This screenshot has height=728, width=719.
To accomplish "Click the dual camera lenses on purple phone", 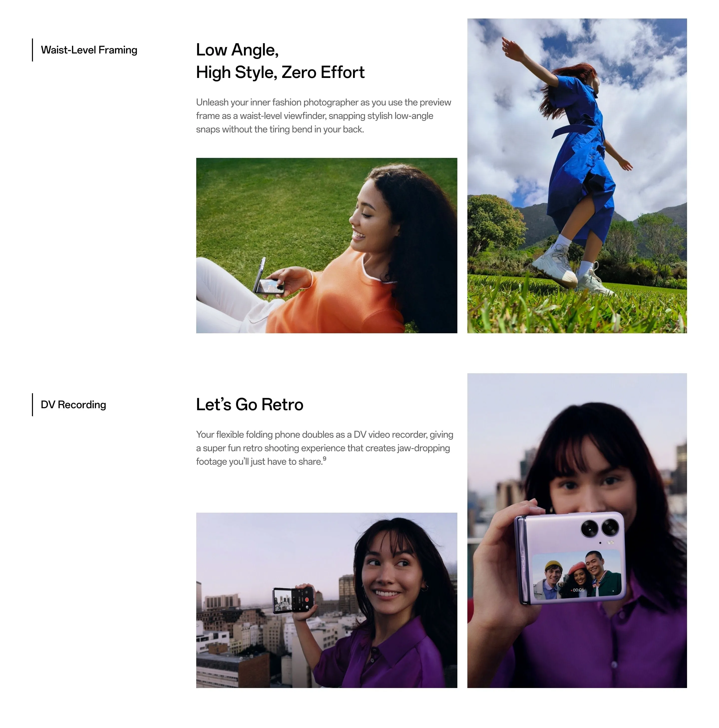I will (x=600, y=528).
